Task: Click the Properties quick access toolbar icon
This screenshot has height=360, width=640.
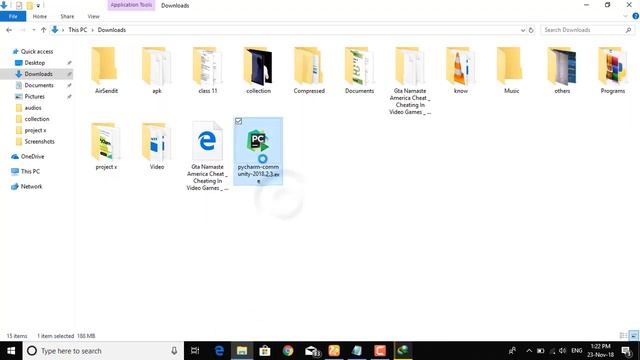Action: coord(19,5)
